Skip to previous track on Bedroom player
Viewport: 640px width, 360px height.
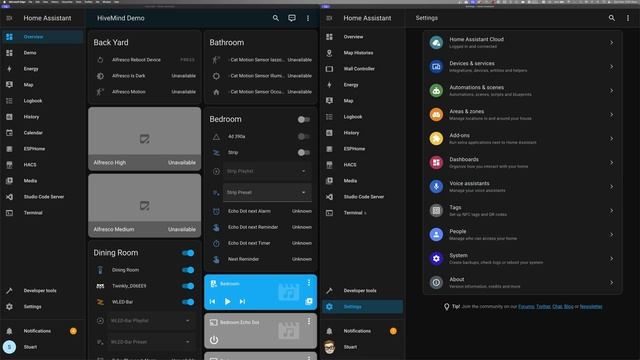coord(212,302)
